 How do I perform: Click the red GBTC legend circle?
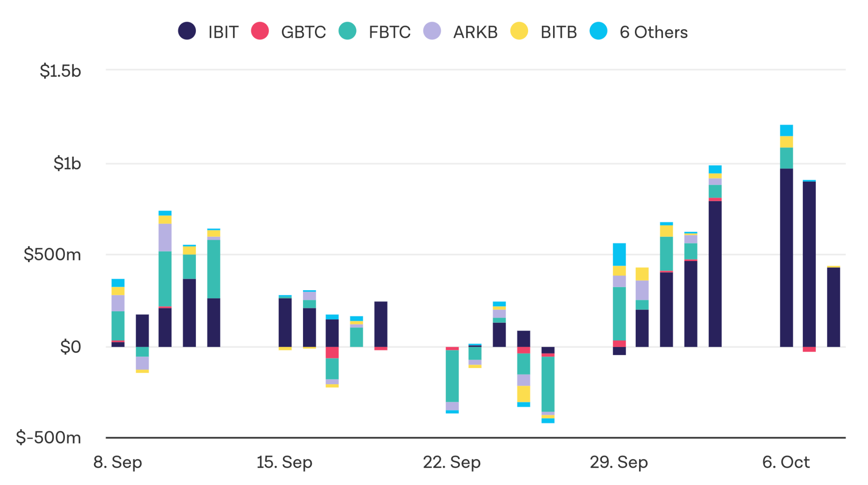[x=260, y=31]
